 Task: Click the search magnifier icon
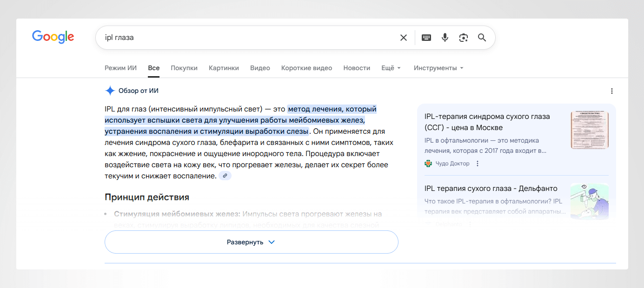(x=482, y=37)
